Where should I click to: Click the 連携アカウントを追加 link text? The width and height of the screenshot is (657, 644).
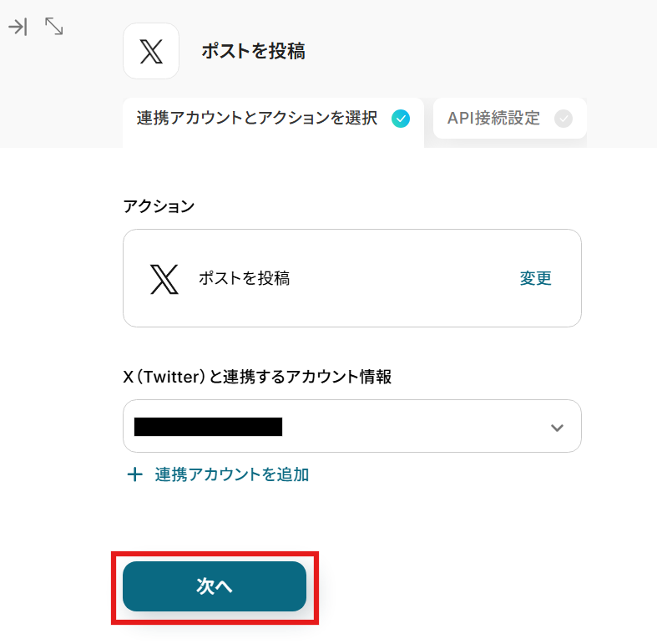click(x=232, y=475)
